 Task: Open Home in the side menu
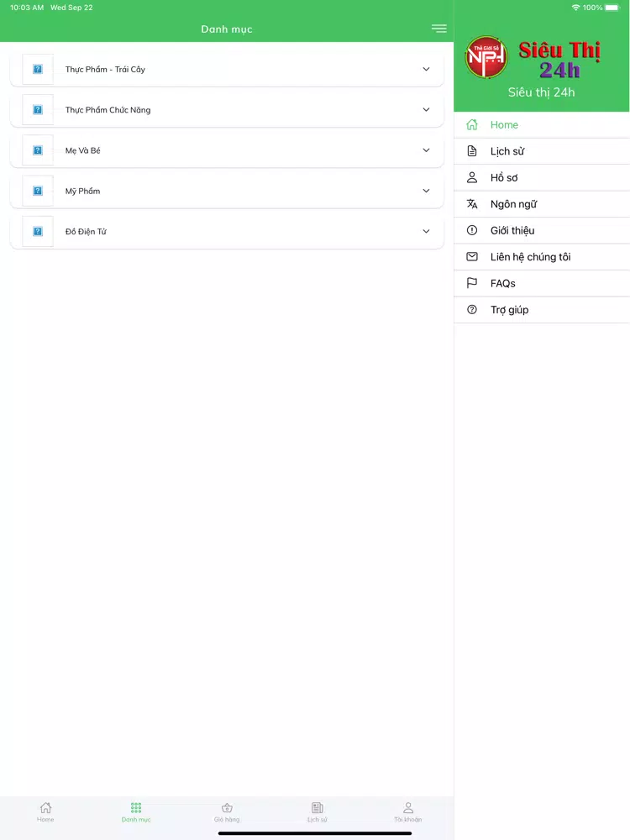[542, 125]
